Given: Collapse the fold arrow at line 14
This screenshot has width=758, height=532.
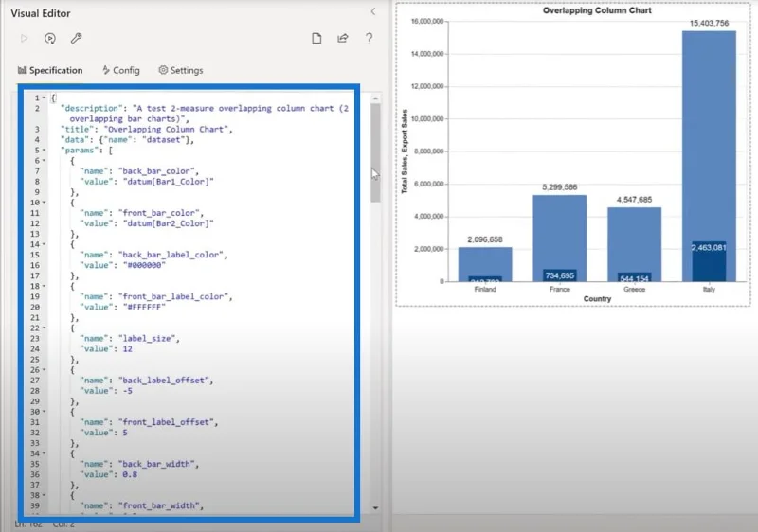Looking at the screenshot, I should [44, 244].
